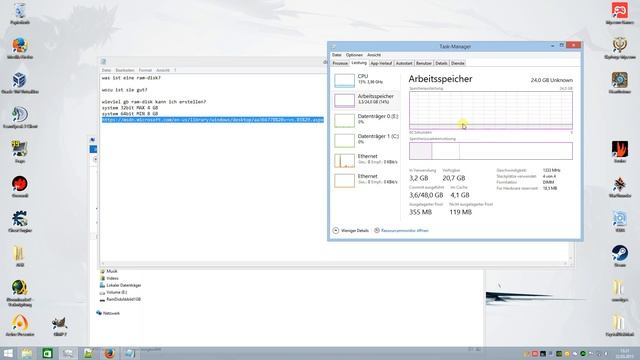The image size is (640, 360).
Task: Open Task Manager Ansicht menu
Action: pyautogui.click(x=374, y=55)
